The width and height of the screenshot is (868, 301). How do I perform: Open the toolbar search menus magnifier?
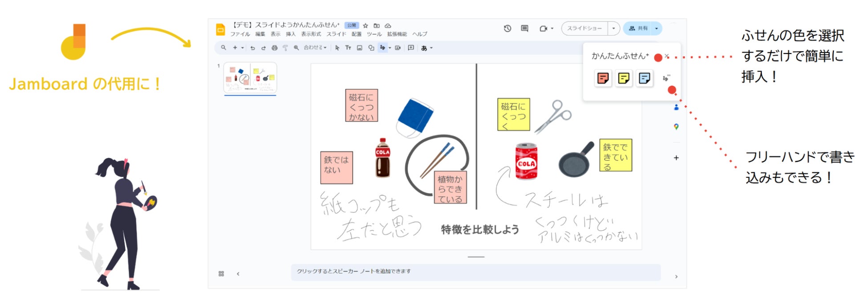click(x=223, y=48)
